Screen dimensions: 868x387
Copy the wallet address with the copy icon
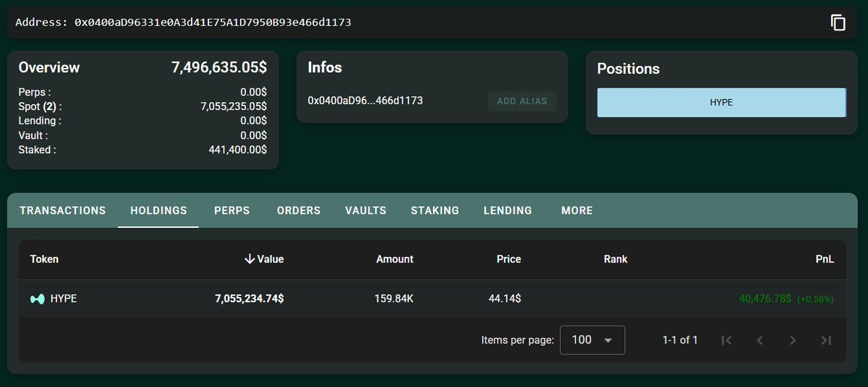point(838,22)
